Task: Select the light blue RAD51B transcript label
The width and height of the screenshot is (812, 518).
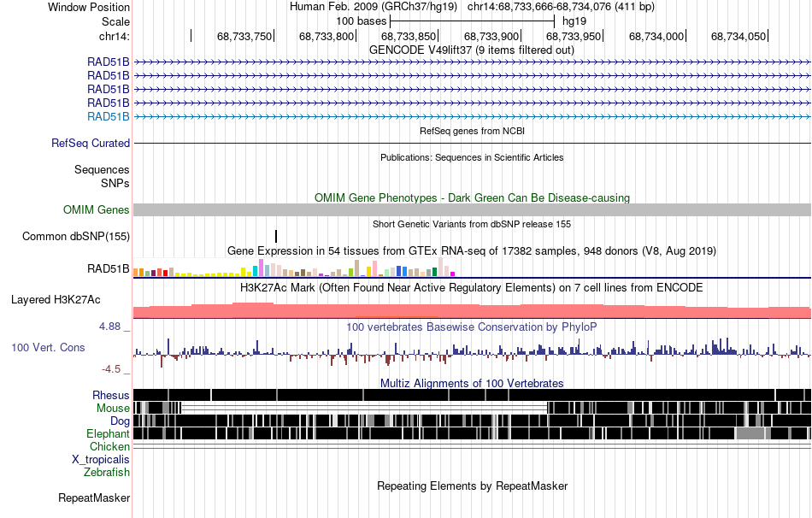Action: (109, 116)
